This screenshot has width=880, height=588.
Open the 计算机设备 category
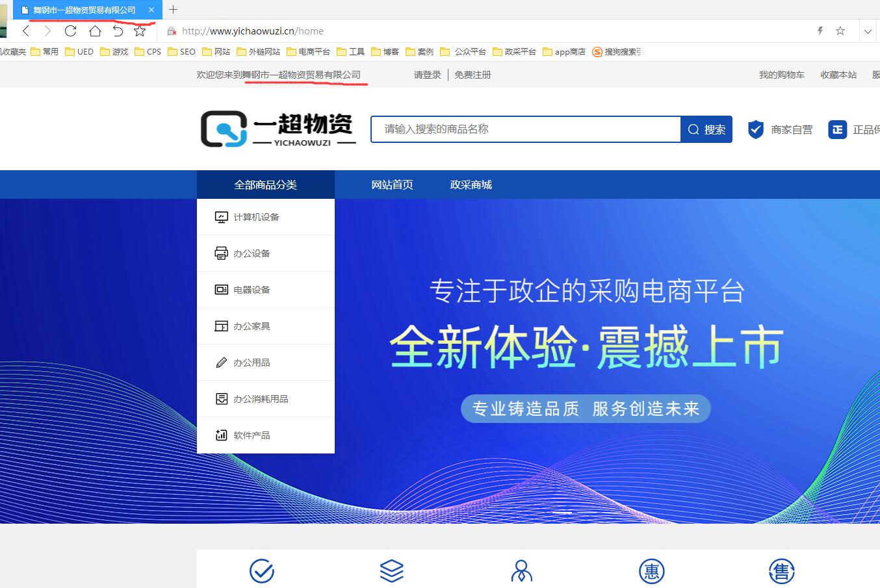pos(256,217)
